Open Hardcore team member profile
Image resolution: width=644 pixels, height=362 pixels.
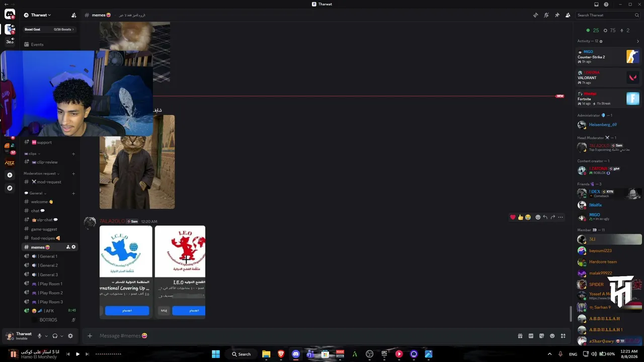(609, 262)
